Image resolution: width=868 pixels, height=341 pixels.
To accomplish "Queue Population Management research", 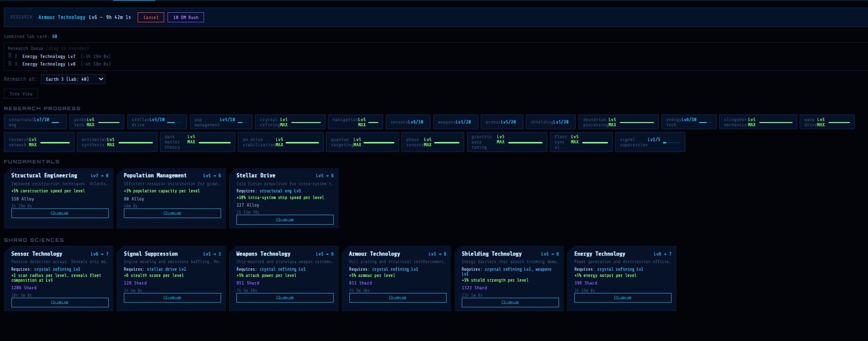I will (172, 213).
